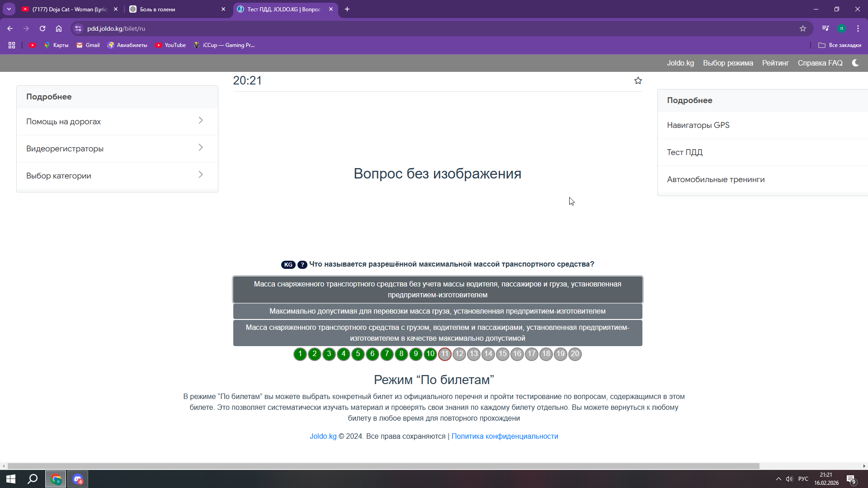Go to browser home page
This screenshot has width=868, height=488.
click(59, 28)
